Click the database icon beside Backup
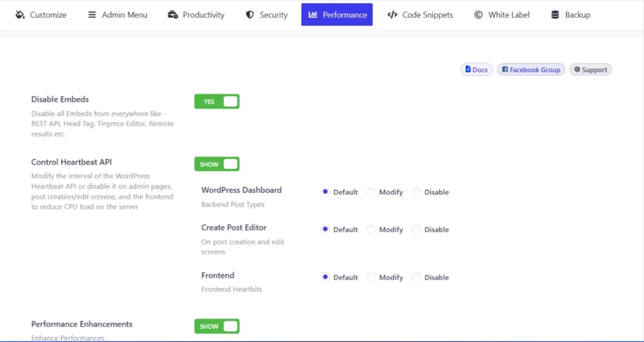The image size is (644, 342). [x=555, y=15]
